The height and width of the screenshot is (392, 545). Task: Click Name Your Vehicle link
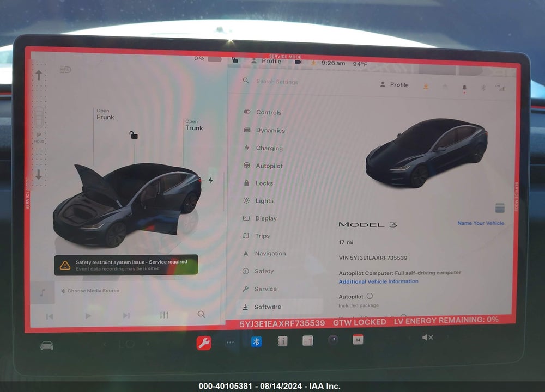pyautogui.click(x=481, y=223)
